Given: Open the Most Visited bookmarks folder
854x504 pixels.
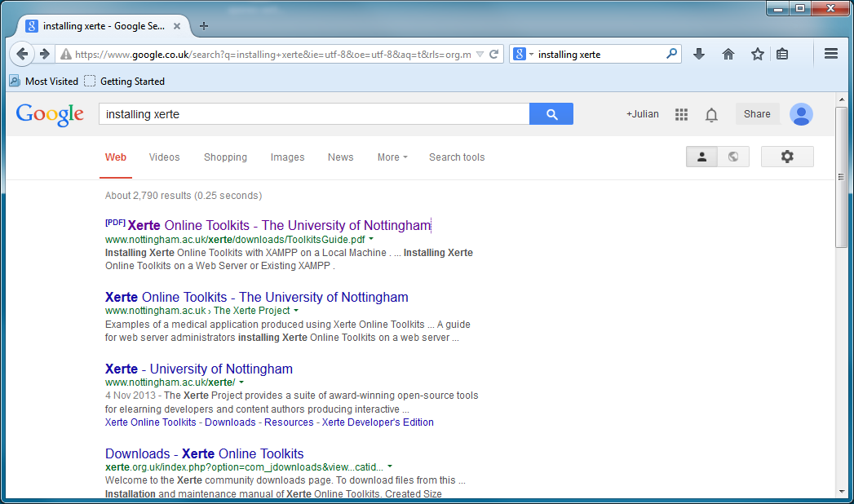Looking at the screenshot, I should (x=44, y=81).
